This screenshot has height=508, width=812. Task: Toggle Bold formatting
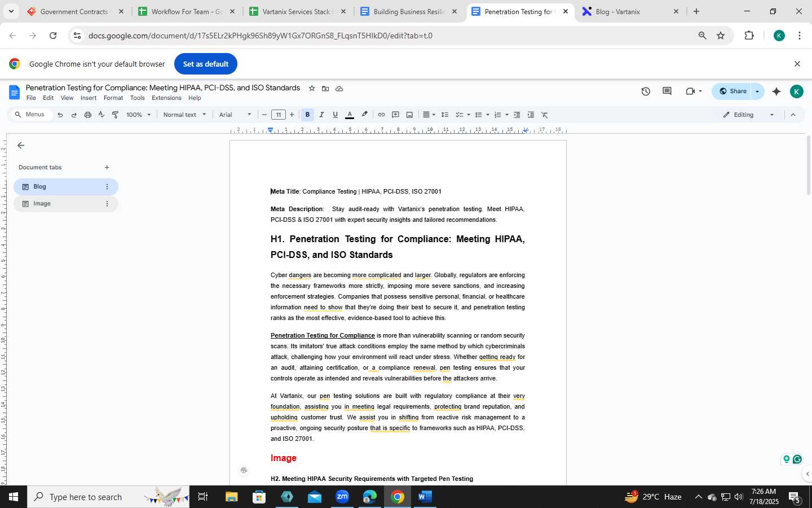307,115
